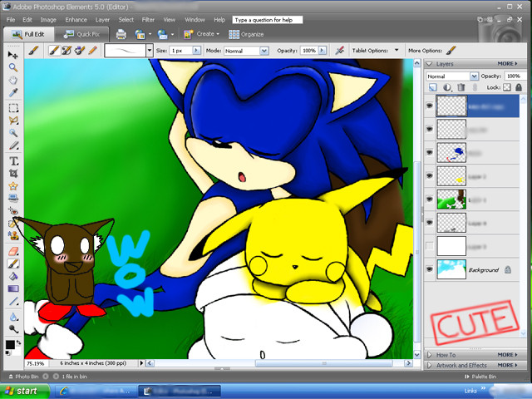Toggle Lock all in Layers palette
This screenshot has height=399, width=532.
click(x=519, y=87)
